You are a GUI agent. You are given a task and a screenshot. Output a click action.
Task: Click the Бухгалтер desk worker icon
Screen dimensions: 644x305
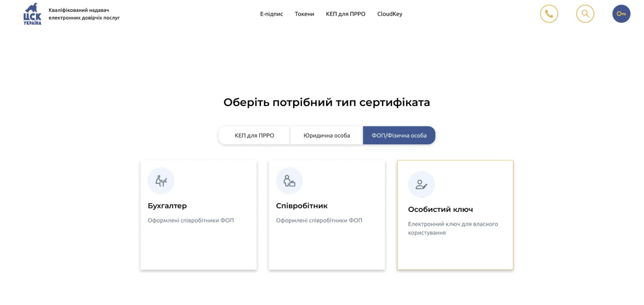pos(161,181)
